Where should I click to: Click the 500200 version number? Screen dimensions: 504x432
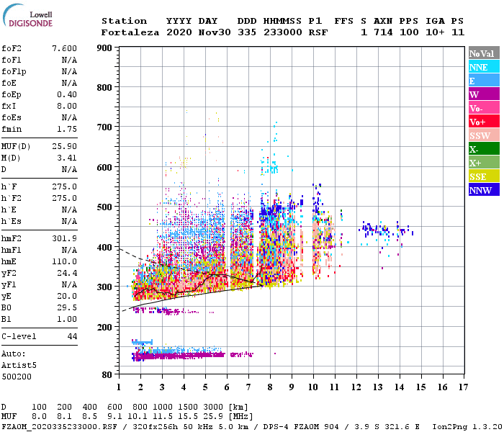pyautogui.click(x=17, y=377)
